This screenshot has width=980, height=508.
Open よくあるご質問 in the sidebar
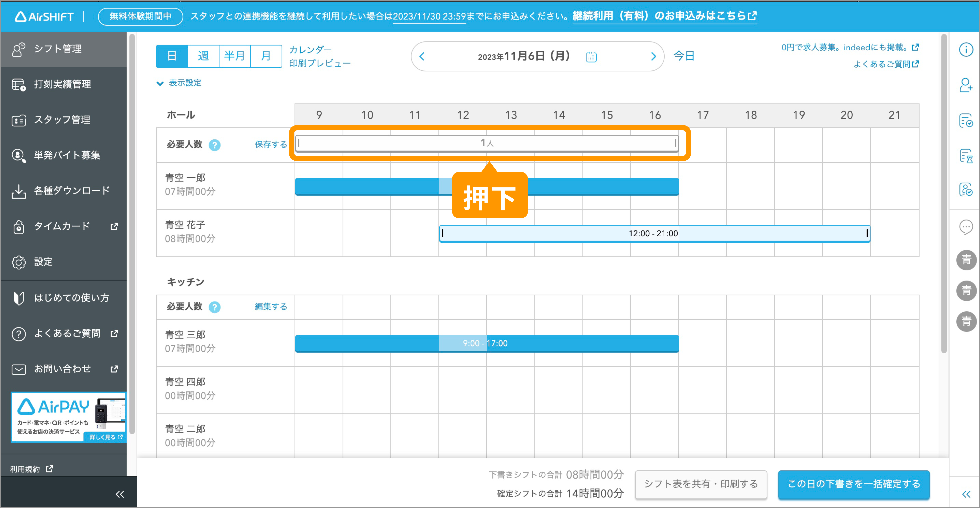[64, 334]
